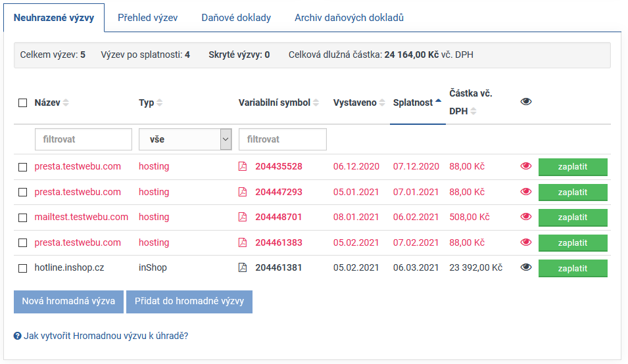Viewport: 628px width, 364px height.
Task: Click Nová hromadná výzva button
Action: pyautogui.click(x=68, y=302)
